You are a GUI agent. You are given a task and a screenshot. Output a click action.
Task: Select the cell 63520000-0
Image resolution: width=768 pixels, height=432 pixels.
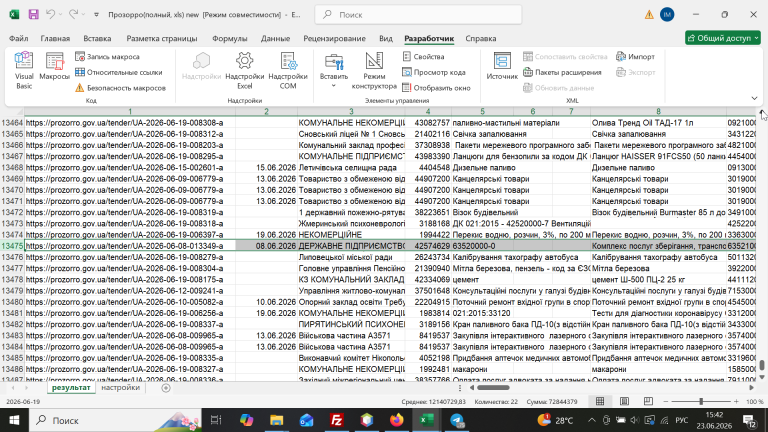point(482,246)
